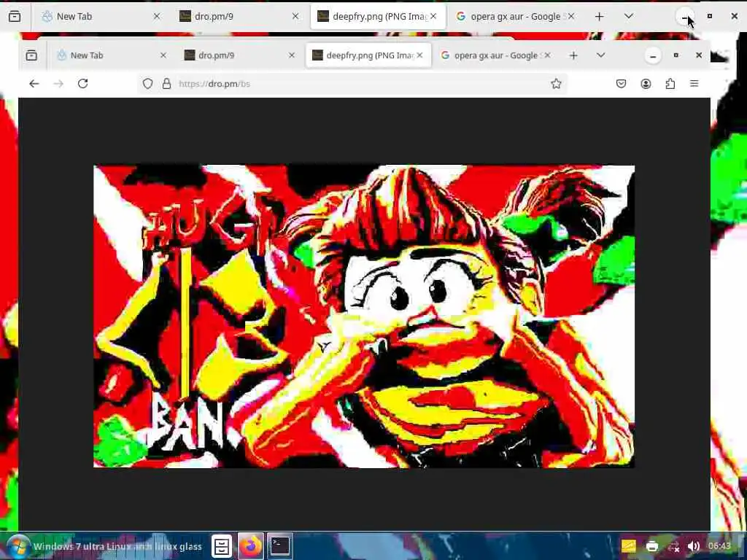Open the volume speaker tray icon
This screenshot has height=560, width=747.
[694, 546]
